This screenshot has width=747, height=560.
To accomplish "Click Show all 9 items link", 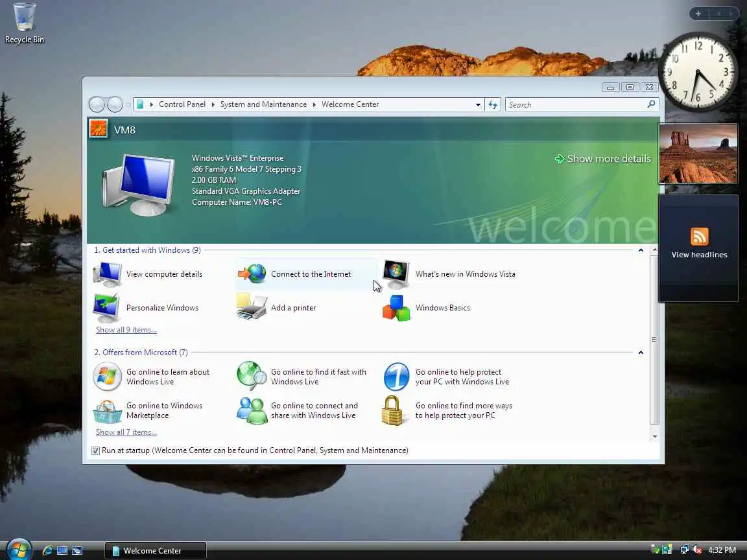I will (126, 329).
